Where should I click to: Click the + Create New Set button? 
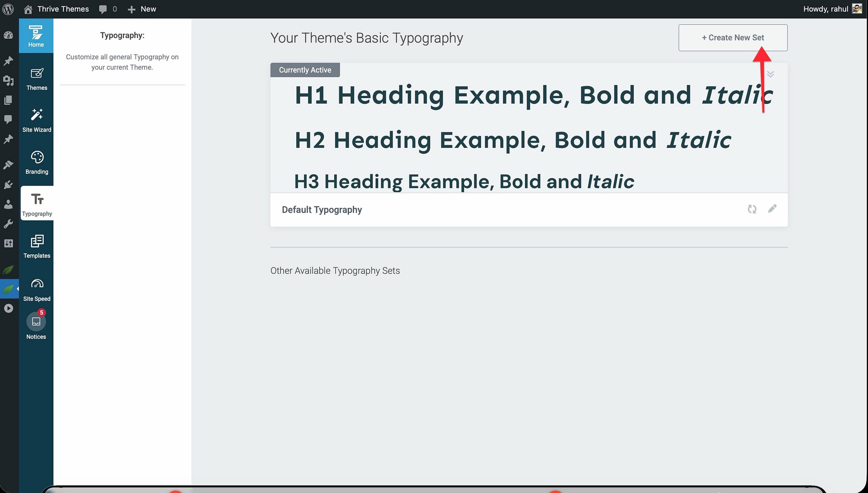(x=732, y=38)
